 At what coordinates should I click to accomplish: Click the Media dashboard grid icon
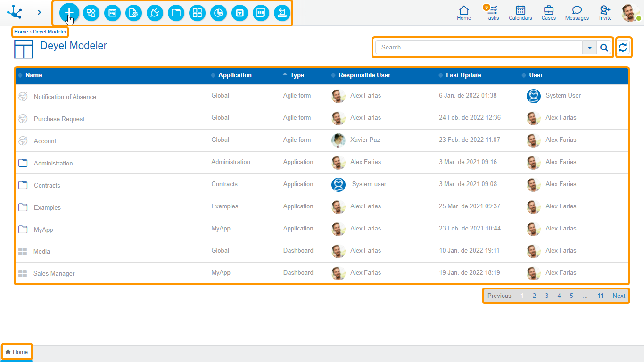point(23,251)
